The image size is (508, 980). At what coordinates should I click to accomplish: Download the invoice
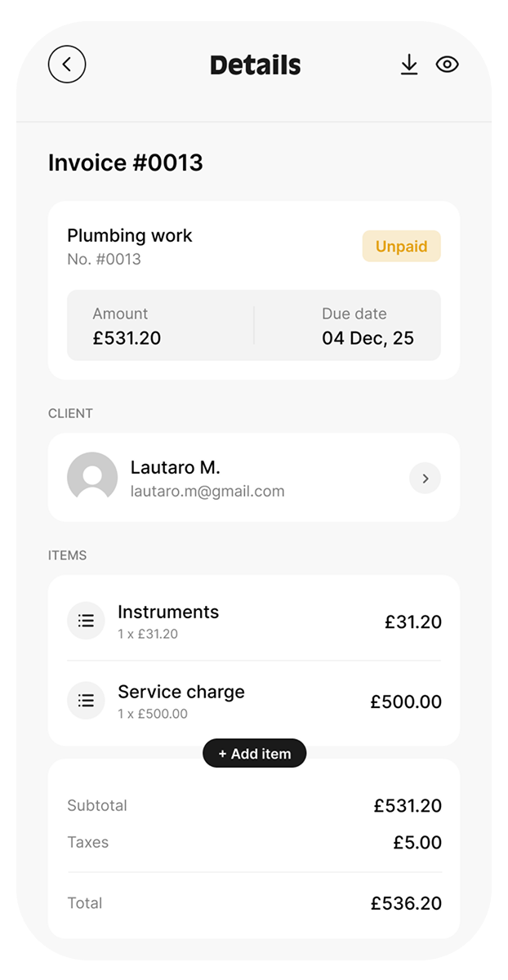pos(409,65)
